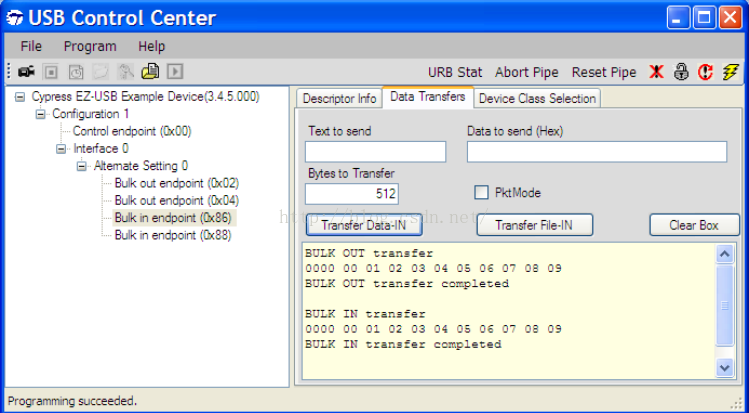This screenshot has height=413, width=749.
Task: Click the Transfer File-IN button
Action: [x=535, y=225]
